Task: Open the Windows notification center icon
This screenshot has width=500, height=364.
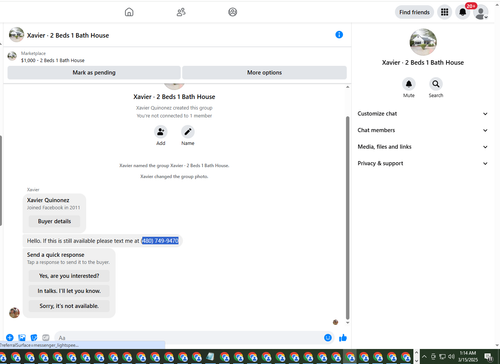Action: (488, 356)
